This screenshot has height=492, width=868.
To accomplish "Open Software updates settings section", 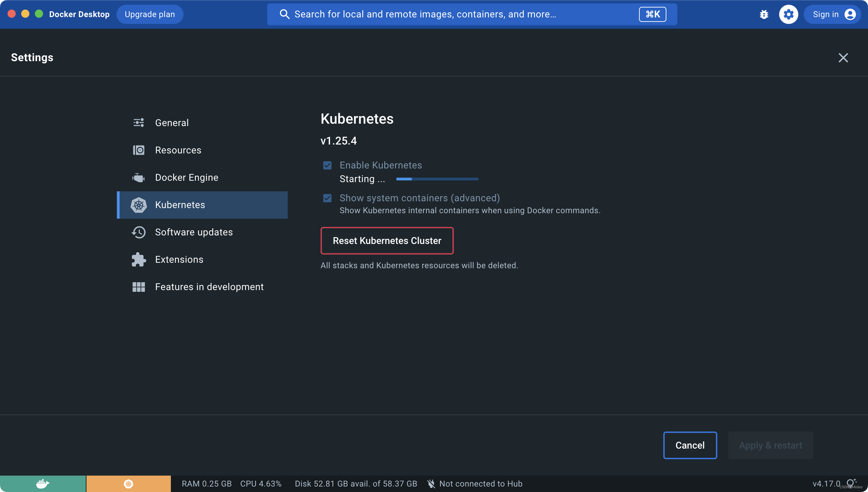I will pyautogui.click(x=202, y=232).
